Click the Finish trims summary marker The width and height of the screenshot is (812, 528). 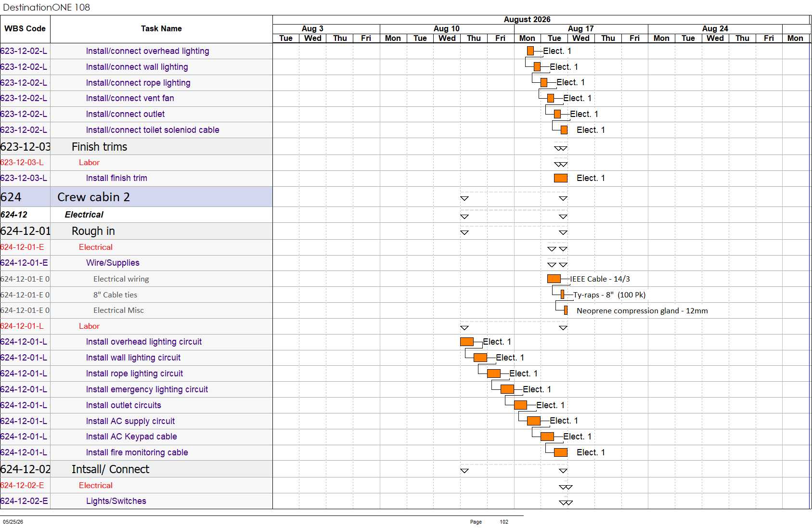click(561, 148)
